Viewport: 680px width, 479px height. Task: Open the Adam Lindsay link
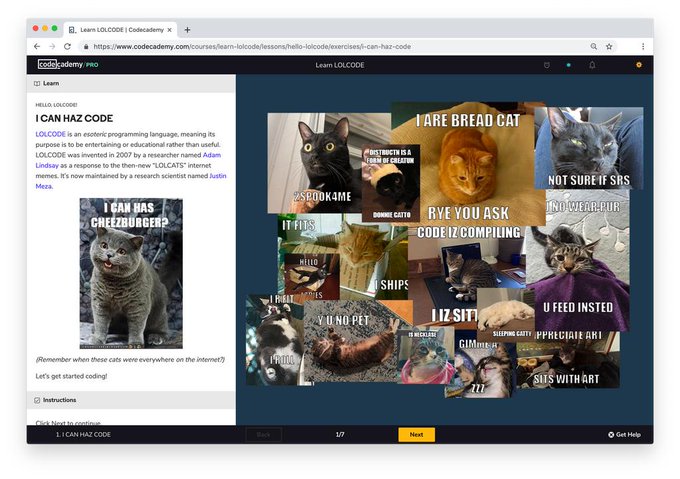pyautogui.click(x=212, y=155)
